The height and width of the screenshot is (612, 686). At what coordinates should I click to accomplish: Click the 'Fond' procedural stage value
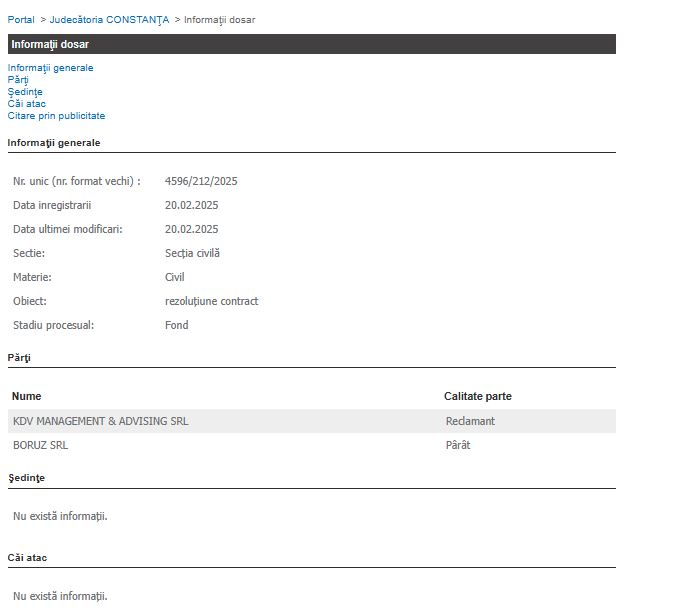176,325
